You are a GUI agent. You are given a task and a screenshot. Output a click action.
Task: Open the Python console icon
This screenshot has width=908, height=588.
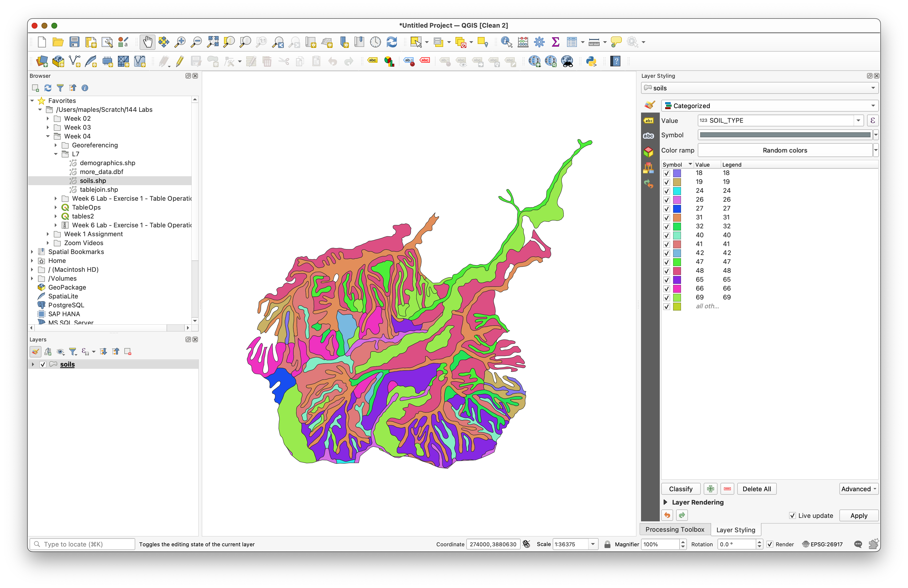click(591, 61)
